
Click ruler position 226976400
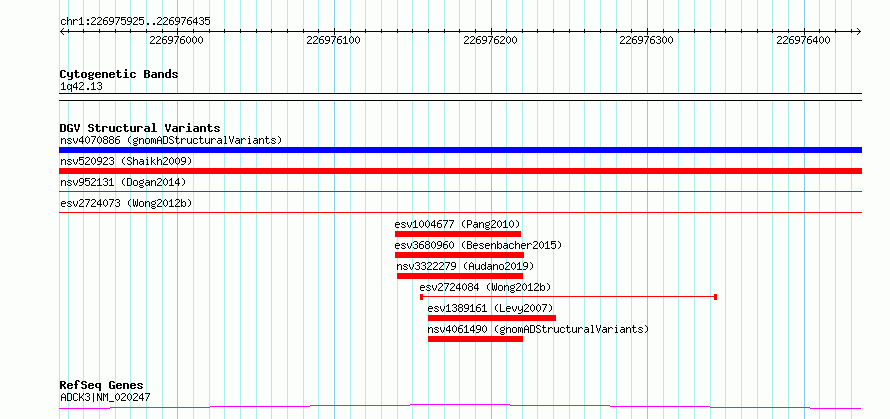(803, 40)
